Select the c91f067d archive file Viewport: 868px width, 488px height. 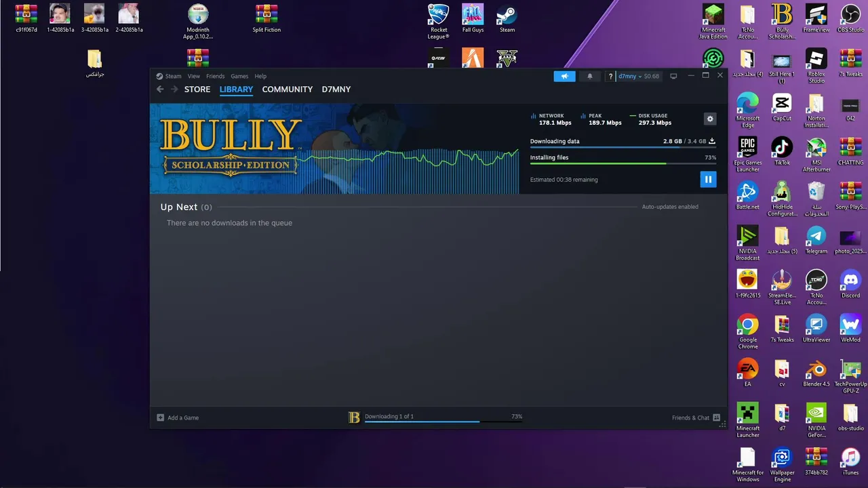(26, 18)
